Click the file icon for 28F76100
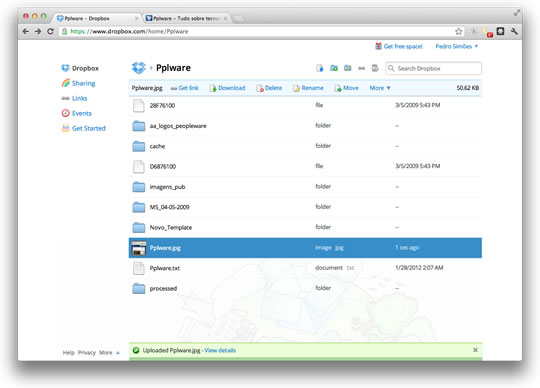 138,105
